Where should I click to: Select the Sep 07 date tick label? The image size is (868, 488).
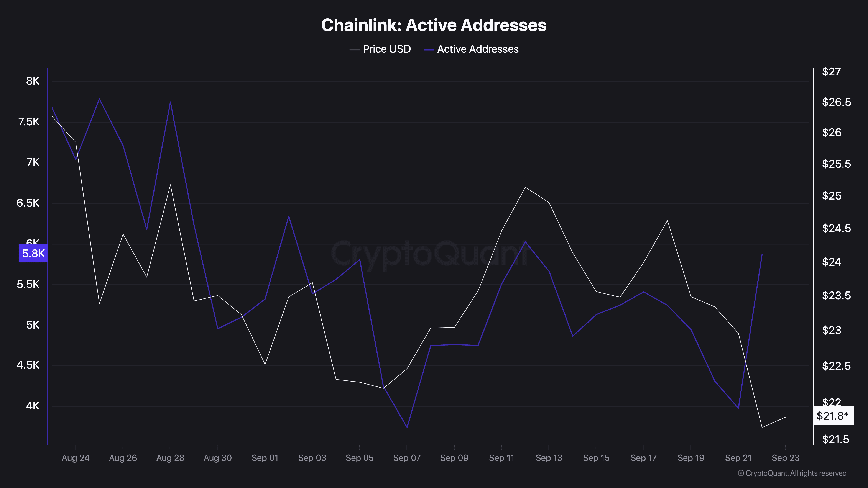(407, 458)
